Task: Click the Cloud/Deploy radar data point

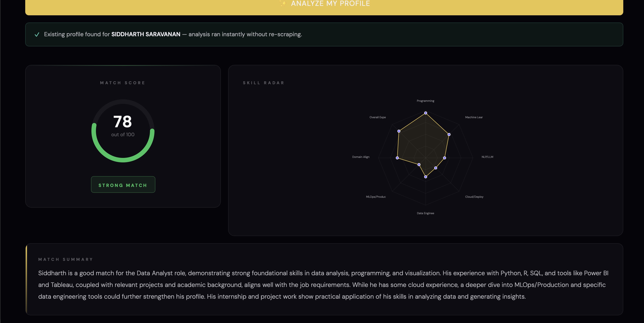Action: [x=436, y=168]
